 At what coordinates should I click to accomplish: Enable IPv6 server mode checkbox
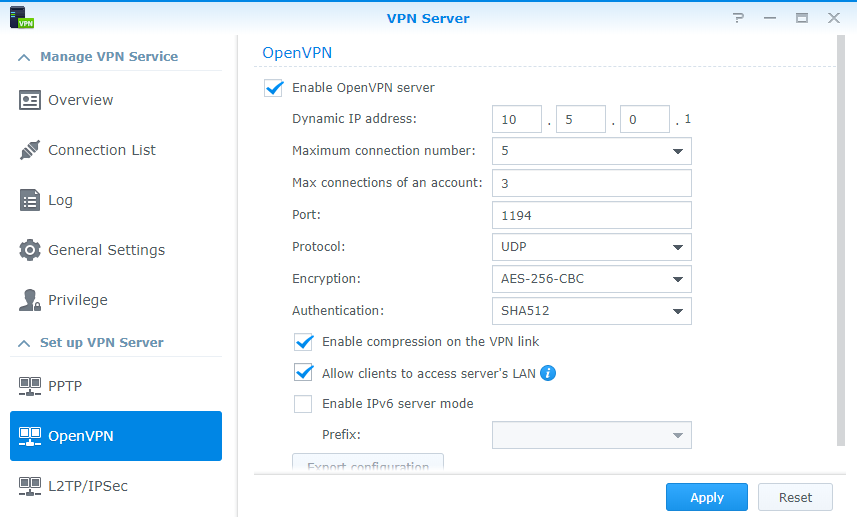tap(303, 404)
